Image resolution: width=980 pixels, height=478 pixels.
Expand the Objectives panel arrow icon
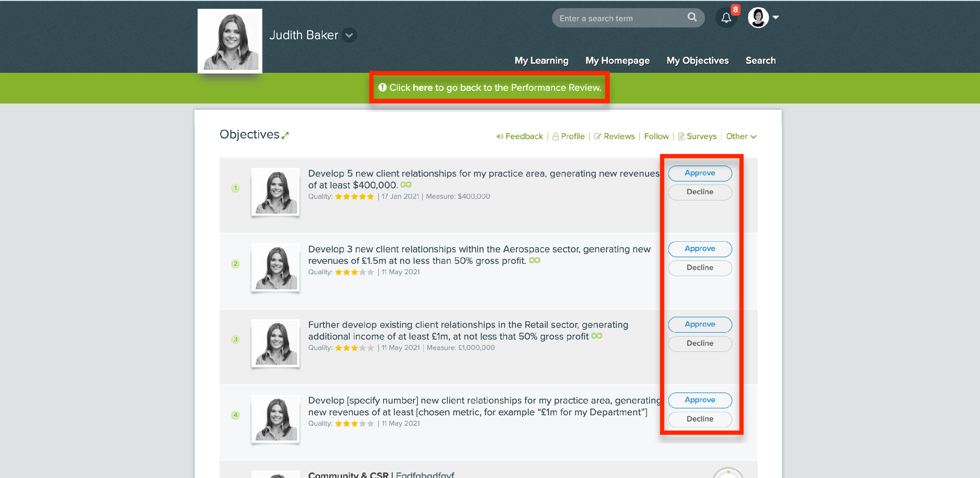click(x=285, y=135)
